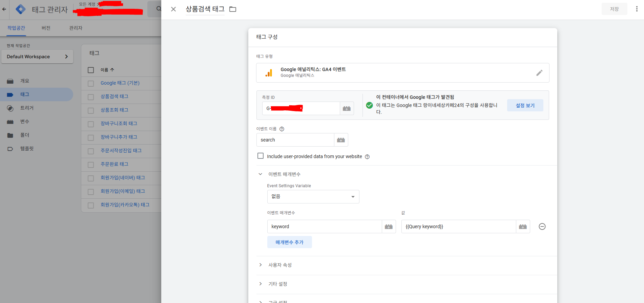The width and height of the screenshot is (644, 303).
Task: Collapse the 이벤트 매개변수 section
Action: click(260, 174)
